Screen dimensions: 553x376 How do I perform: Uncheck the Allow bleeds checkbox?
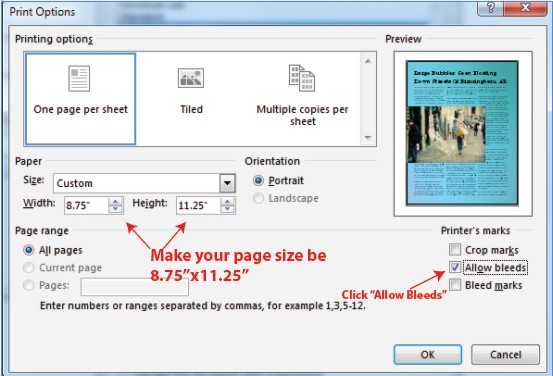455,267
